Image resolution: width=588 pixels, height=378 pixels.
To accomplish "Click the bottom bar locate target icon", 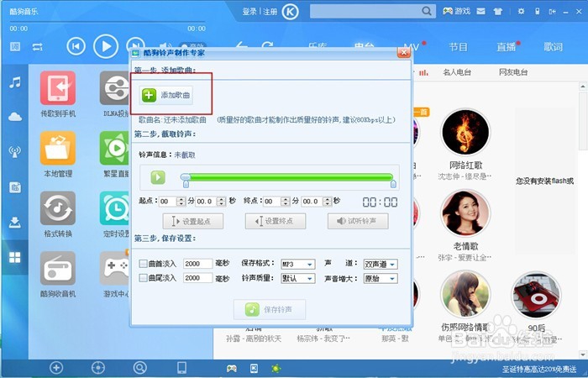I will 98,368.
